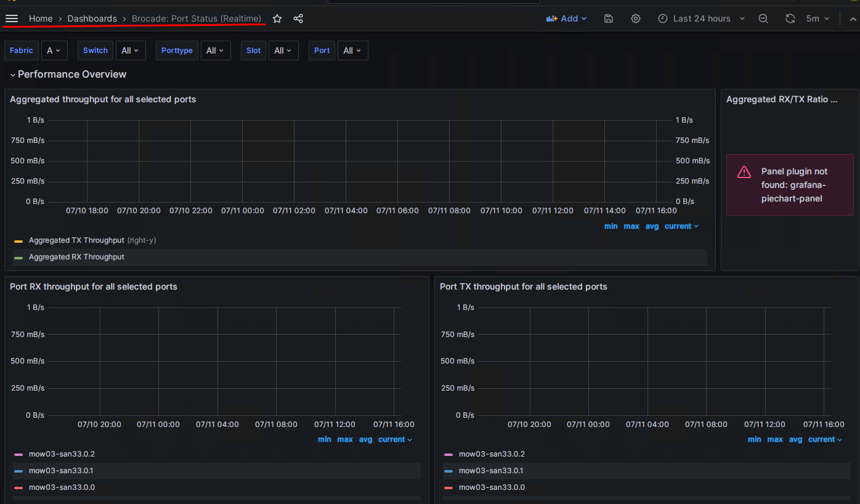Open the Porttype All dropdown
This screenshot has height=504, width=860.
pyautogui.click(x=216, y=50)
